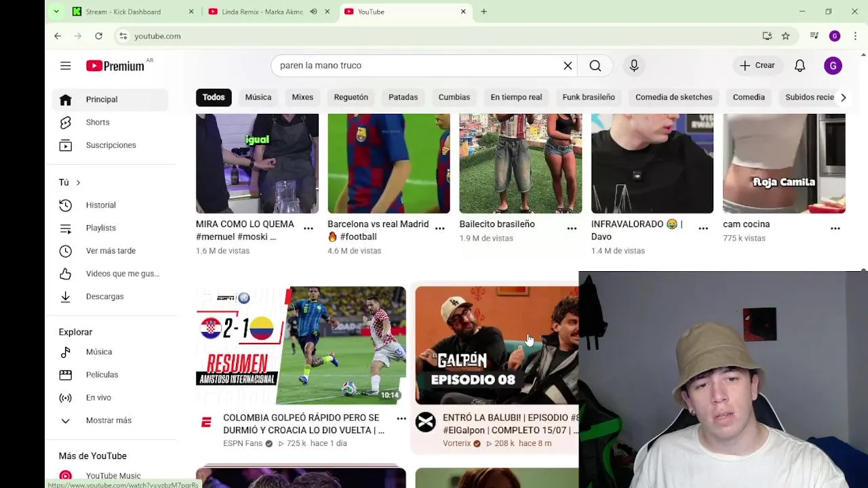The width and height of the screenshot is (868, 488).
Task: Open Ver más tarde list
Action: pos(110,251)
